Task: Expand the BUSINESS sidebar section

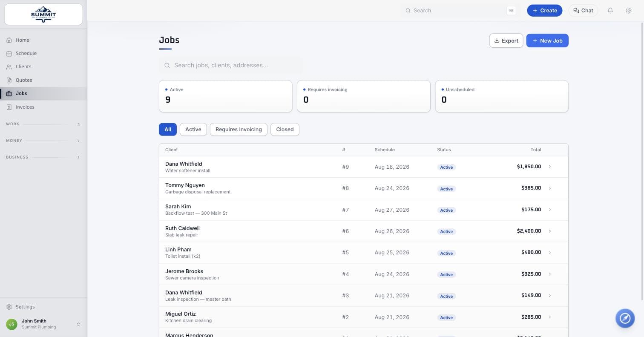Action: click(43, 157)
